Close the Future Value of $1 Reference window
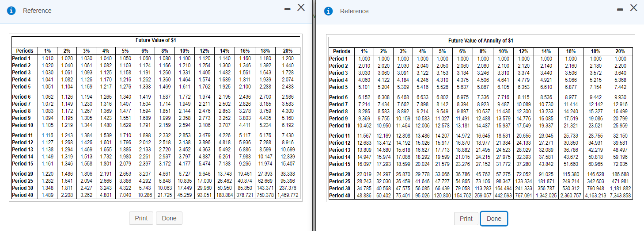 pos(301,7)
